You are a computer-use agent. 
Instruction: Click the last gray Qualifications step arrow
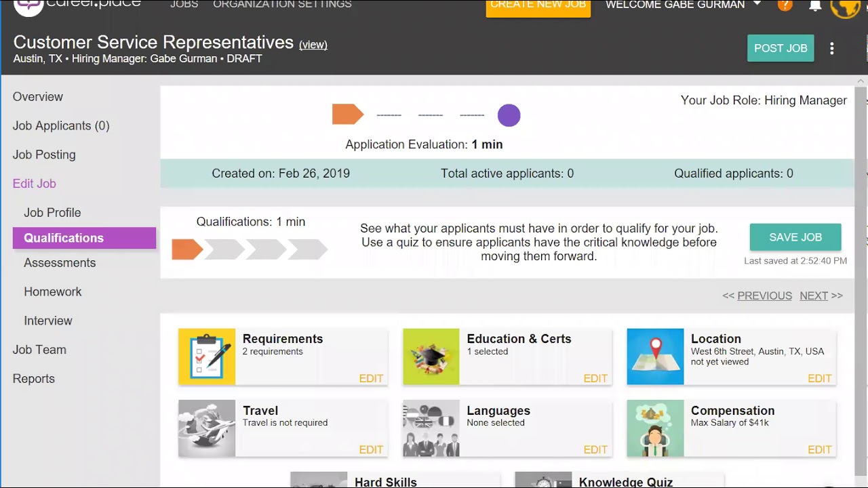(x=308, y=249)
